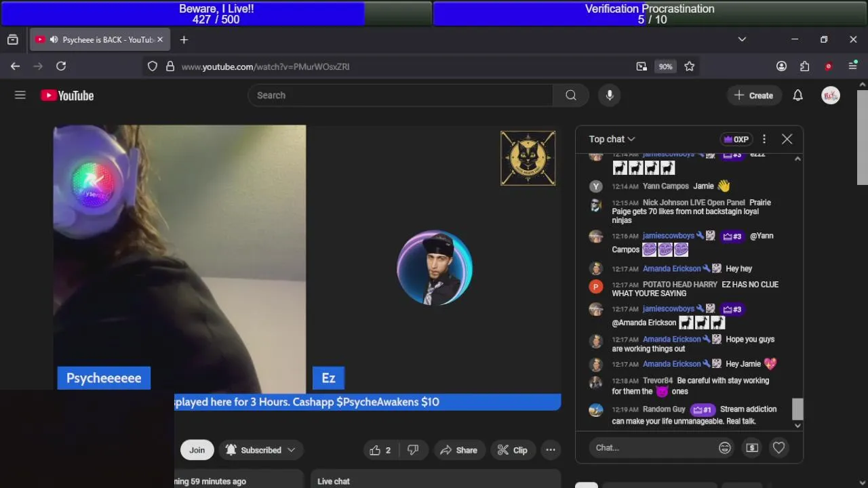Viewport: 868px width, 488px height.
Task: Open the tab overview icon at left of tab bar
Action: point(12,40)
